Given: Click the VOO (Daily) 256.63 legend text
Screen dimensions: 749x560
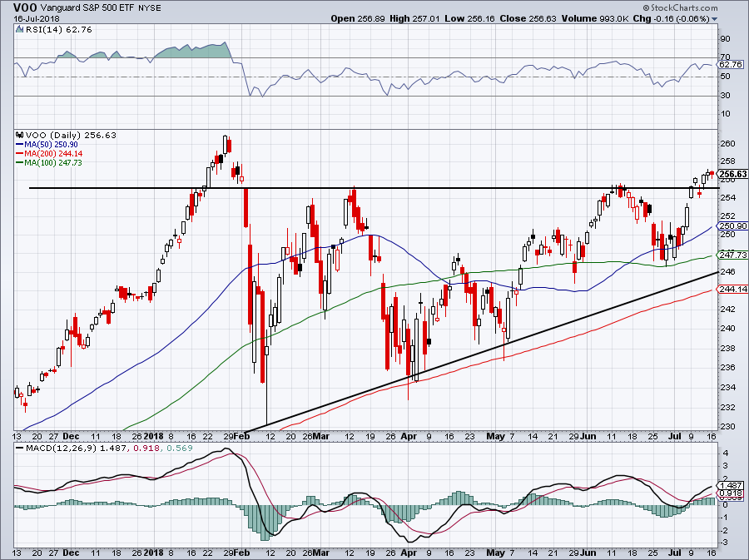Looking at the screenshot, I should [71, 136].
